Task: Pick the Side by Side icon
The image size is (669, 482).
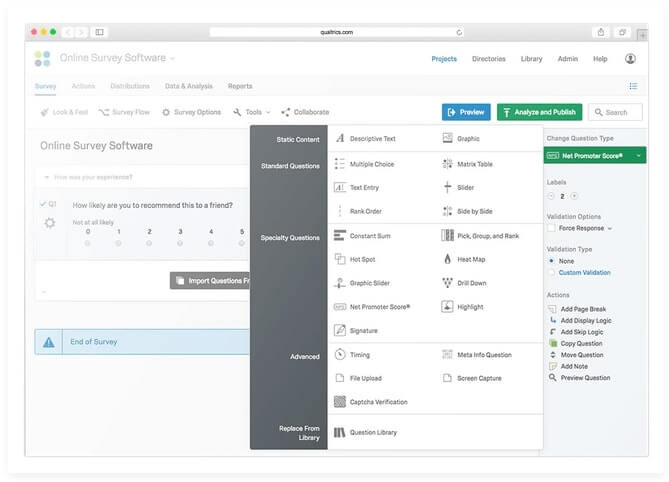Action: (x=447, y=211)
